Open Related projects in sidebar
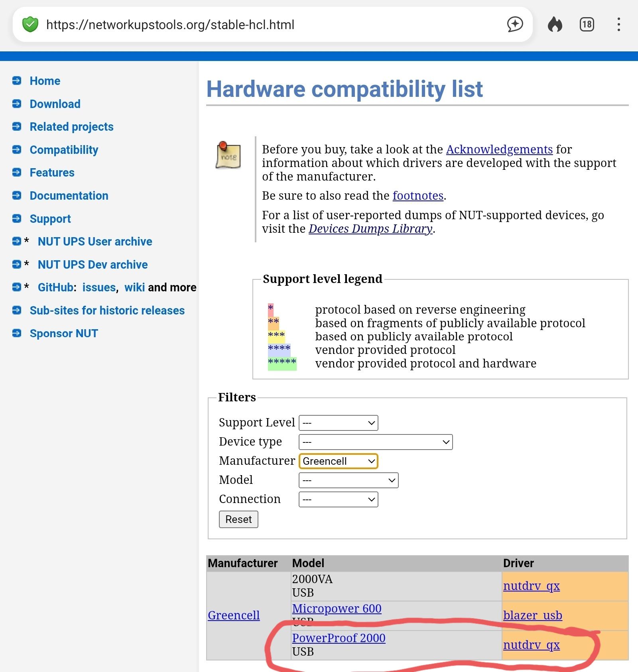Image resolution: width=638 pixels, height=672 pixels. pyautogui.click(x=72, y=127)
